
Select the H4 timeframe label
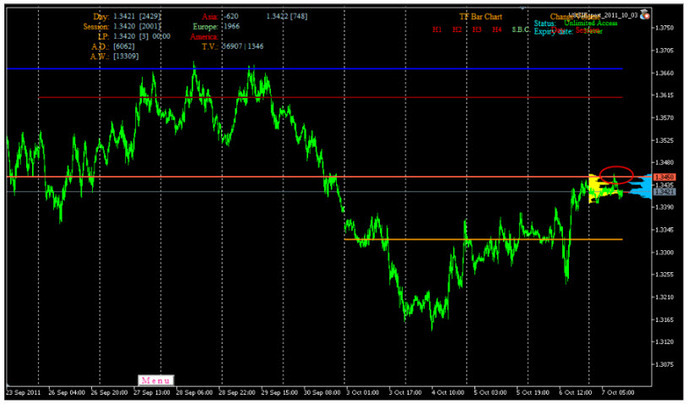click(497, 29)
